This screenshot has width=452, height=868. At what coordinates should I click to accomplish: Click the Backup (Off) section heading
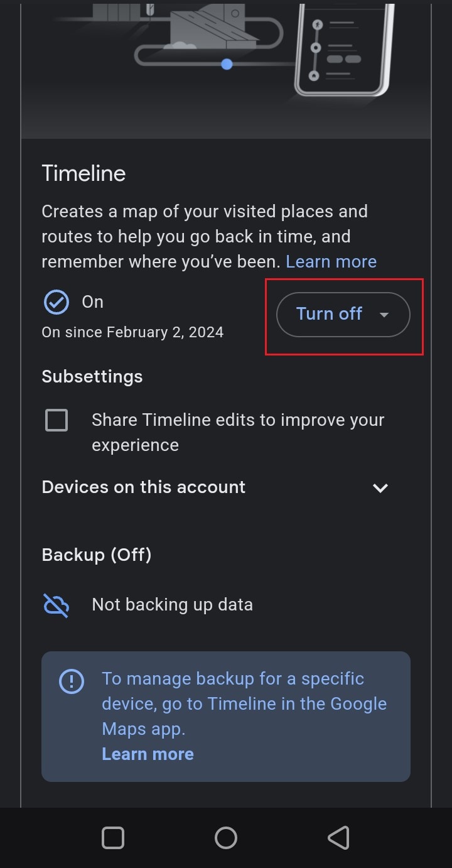tap(97, 555)
